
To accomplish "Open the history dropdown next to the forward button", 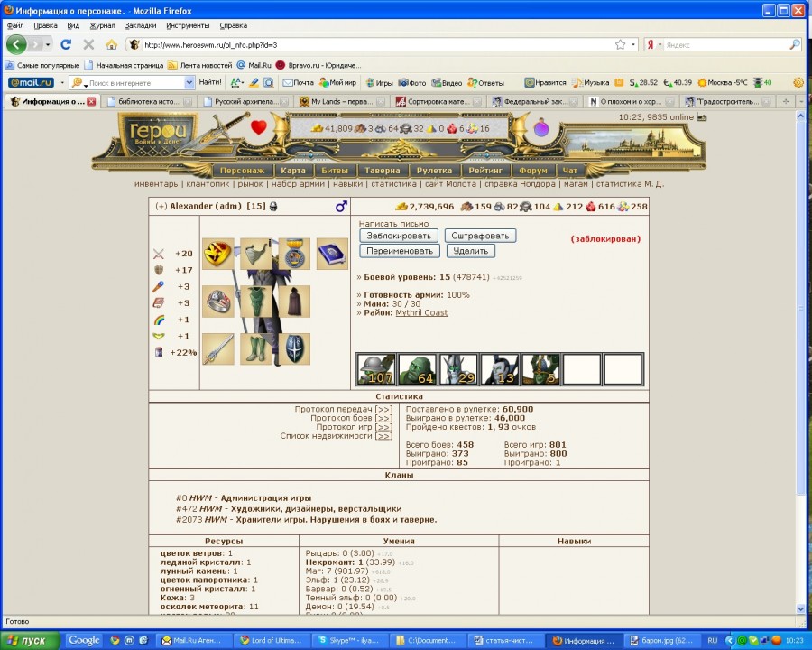I will tap(48, 44).
